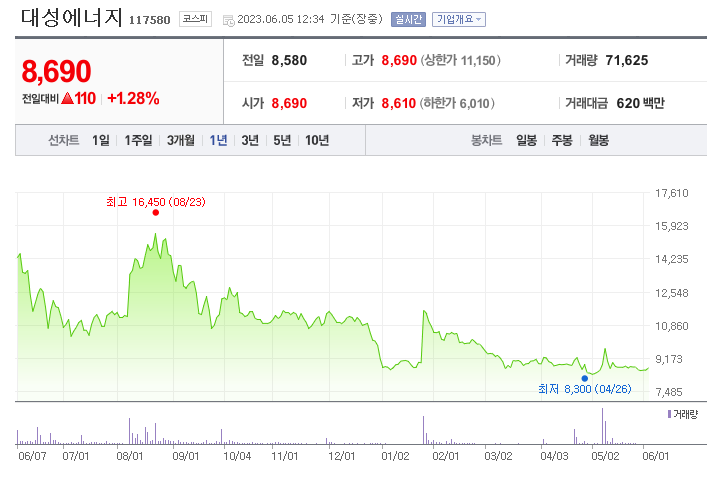Click the red 최고 16,450 marker dot

tap(156, 213)
